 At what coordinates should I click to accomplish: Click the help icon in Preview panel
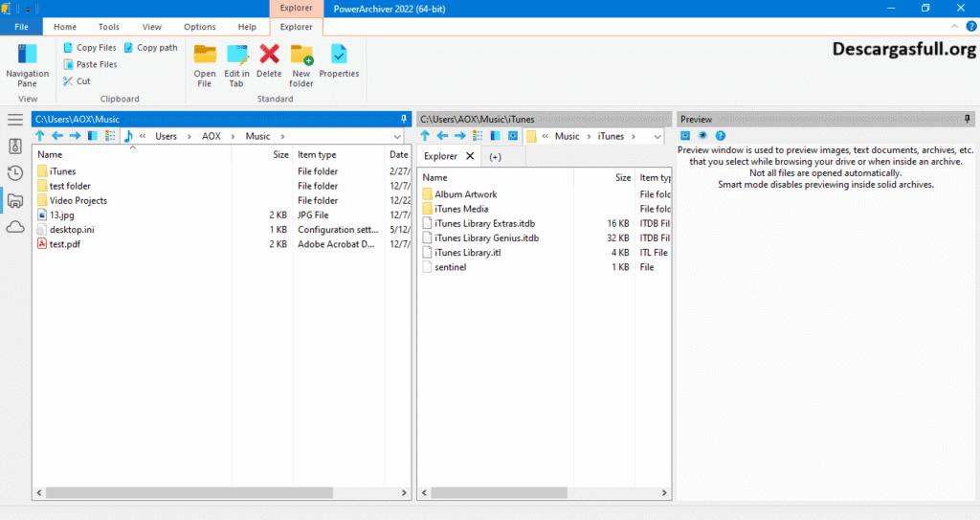[x=721, y=136]
